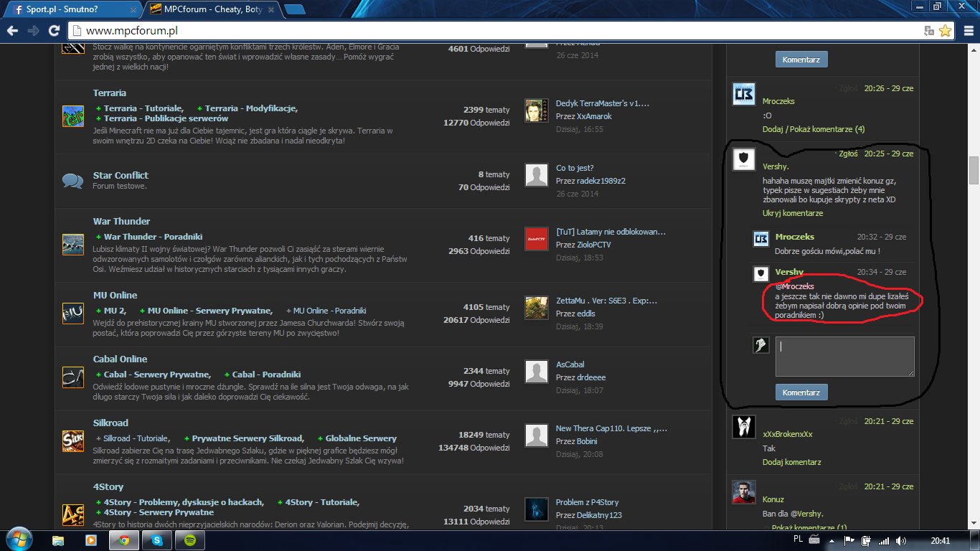Click the avatar beside Problem z P4Story

click(x=537, y=509)
